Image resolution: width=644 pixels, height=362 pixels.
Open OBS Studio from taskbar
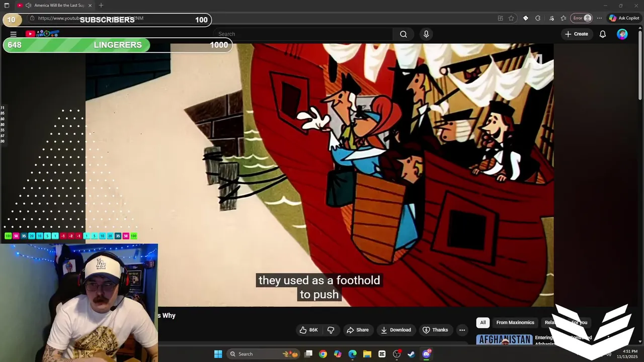tap(397, 354)
